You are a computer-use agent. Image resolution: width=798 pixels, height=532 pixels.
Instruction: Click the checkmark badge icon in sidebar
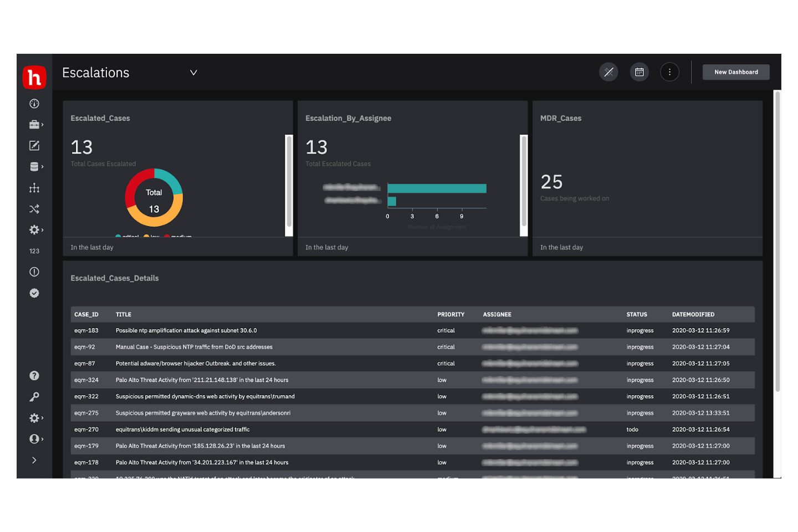pos(34,293)
